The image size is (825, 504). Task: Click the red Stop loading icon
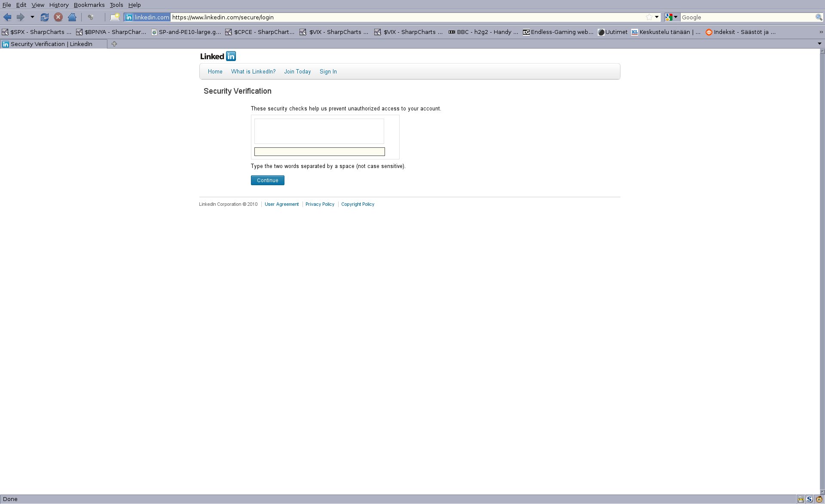click(58, 17)
